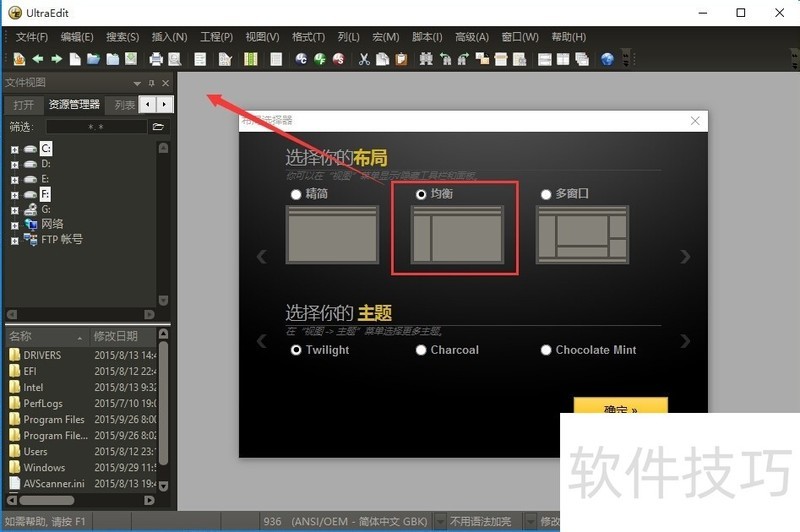Image resolution: width=800 pixels, height=532 pixels.
Task: Select the 精简 layout radio button
Action: pyautogui.click(x=296, y=194)
